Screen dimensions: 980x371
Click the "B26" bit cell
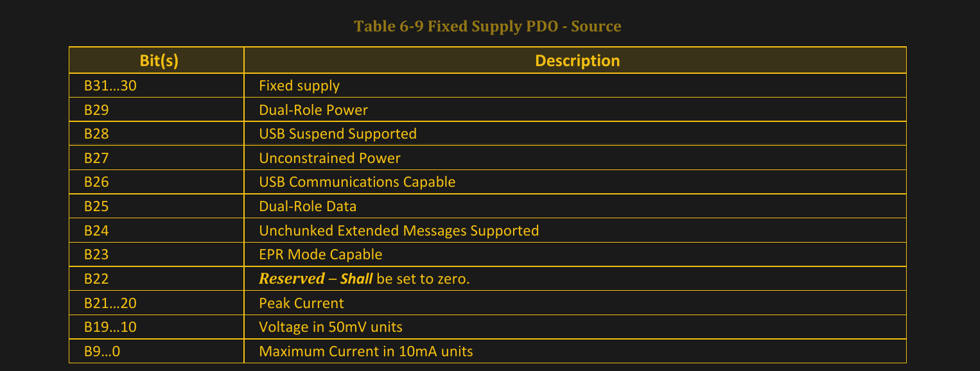click(x=96, y=182)
